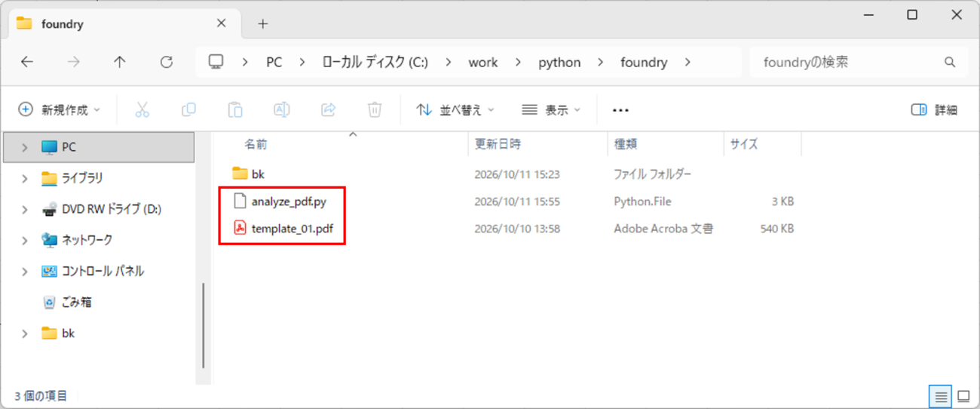Select the template_01.pdf file icon

tap(240, 228)
